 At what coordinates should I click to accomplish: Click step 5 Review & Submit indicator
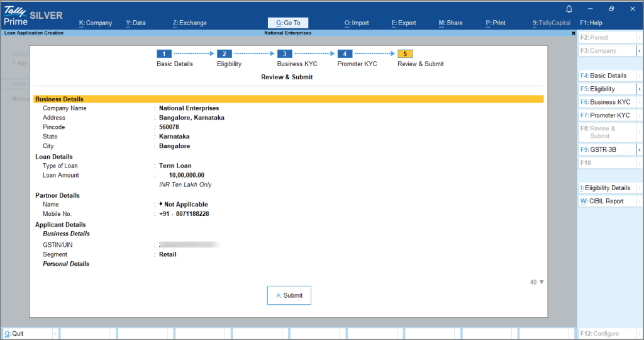[405, 54]
